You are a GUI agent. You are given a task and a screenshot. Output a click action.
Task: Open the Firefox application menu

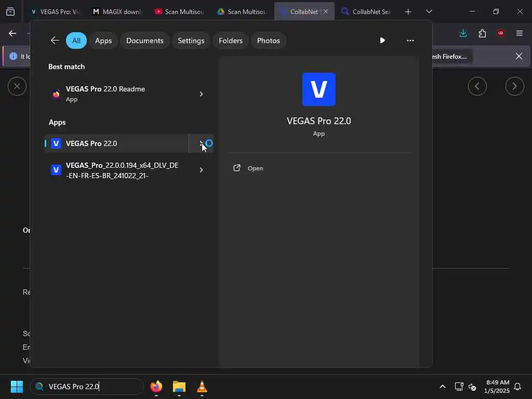click(520, 33)
